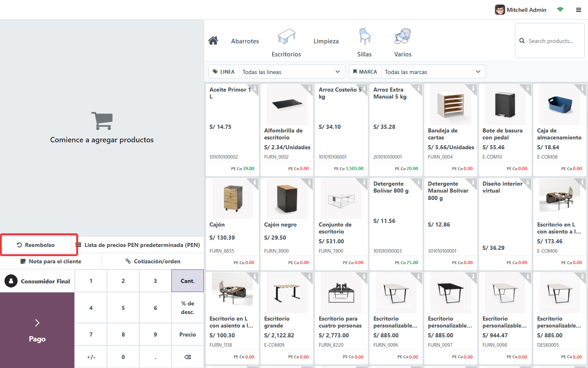Switch to the Abarrotes category
The height and width of the screenshot is (368, 588).
click(x=245, y=41)
